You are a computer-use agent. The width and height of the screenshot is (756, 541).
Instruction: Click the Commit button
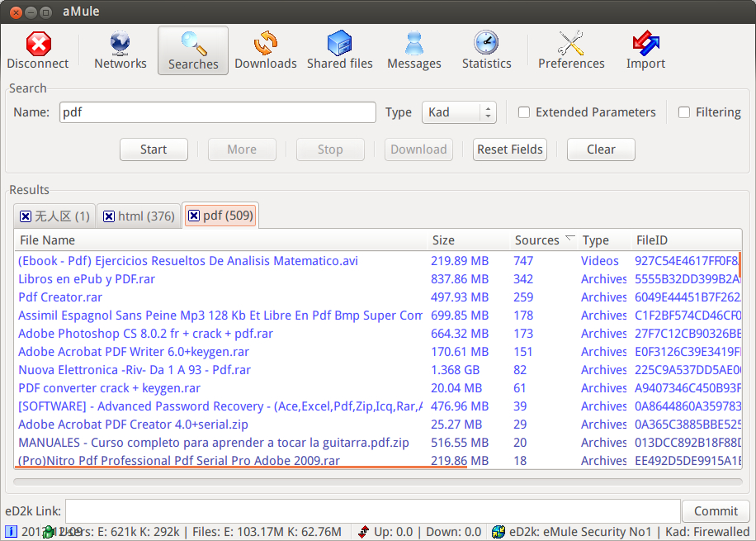coord(716,511)
